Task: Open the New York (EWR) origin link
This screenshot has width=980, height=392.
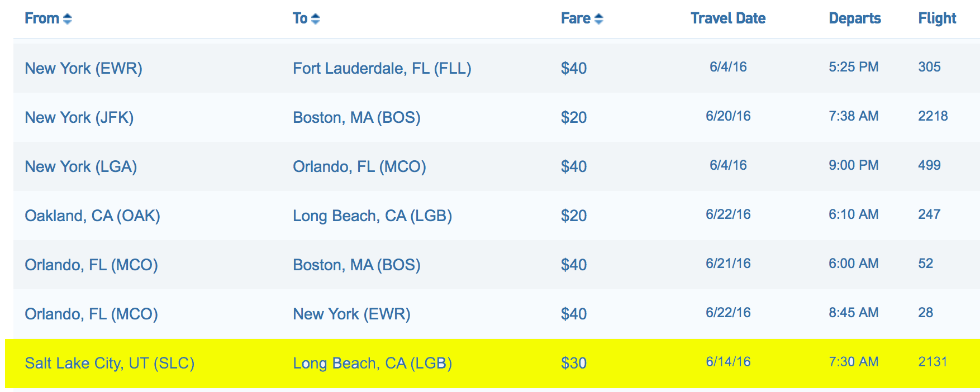Action: pyautogui.click(x=83, y=68)
